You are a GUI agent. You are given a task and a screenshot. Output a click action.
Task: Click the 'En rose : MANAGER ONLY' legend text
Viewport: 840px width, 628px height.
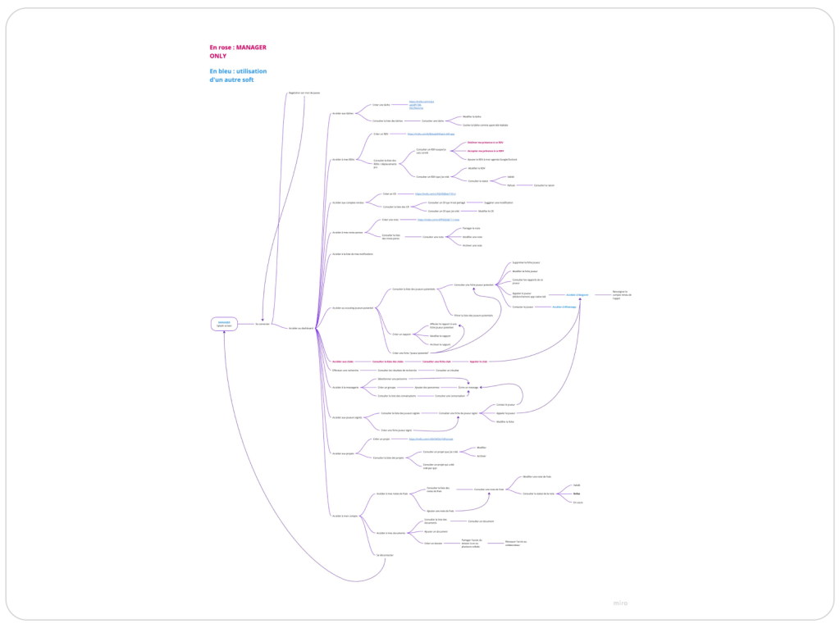tap(238, 52)
